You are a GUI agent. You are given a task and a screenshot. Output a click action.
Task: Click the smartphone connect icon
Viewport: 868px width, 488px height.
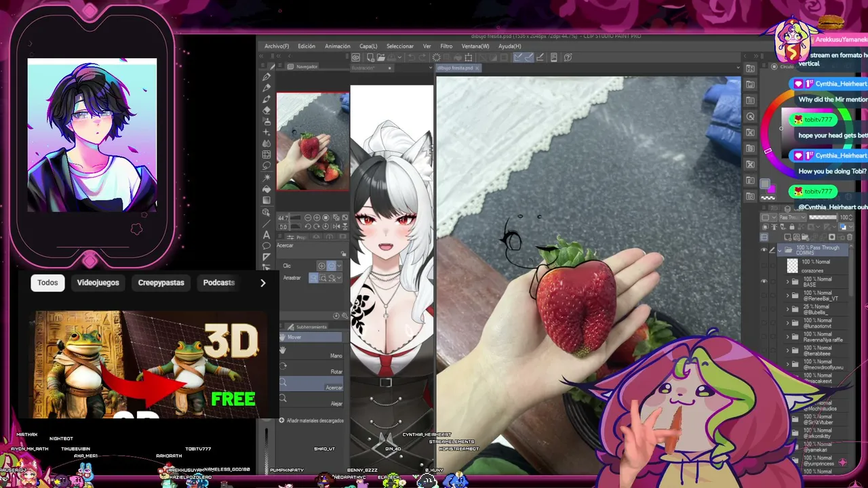[554, 58]
